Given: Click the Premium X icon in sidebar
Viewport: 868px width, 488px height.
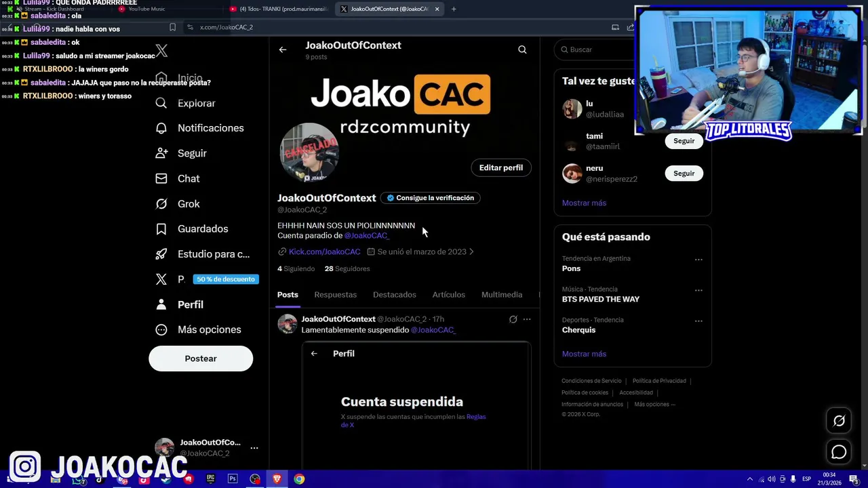Looking at the screenshot, I should pos(161,279).
